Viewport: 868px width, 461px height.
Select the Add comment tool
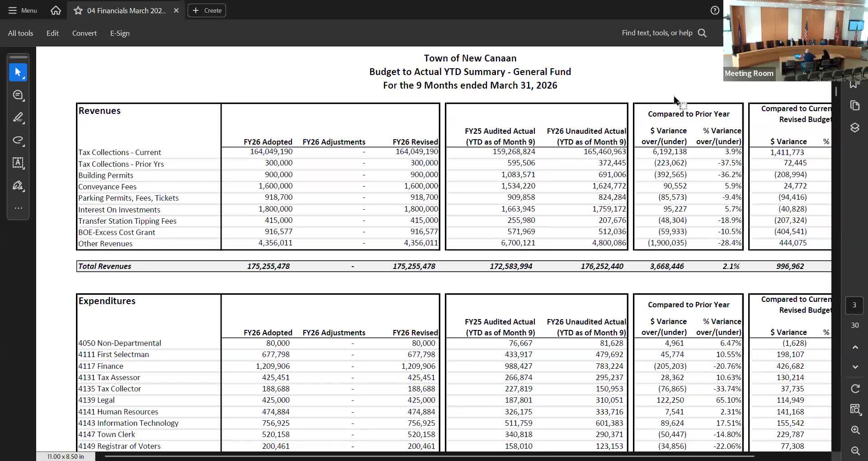click(x=18, y=95)
